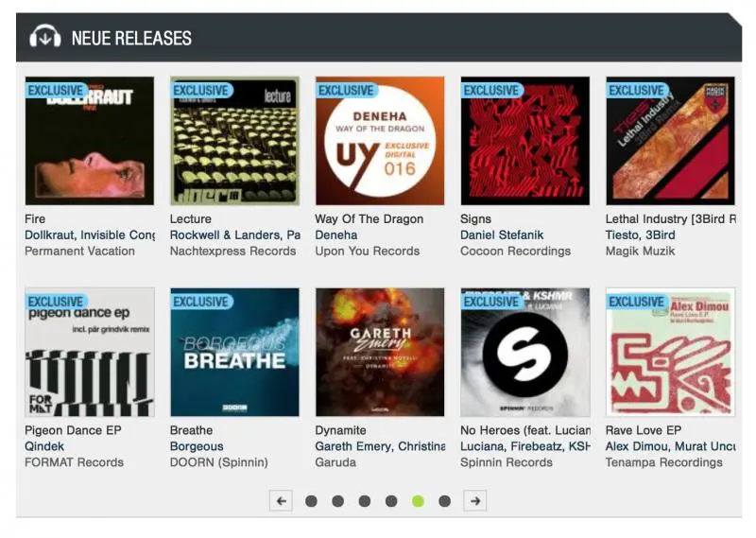Open the Fire album cover by Dollkraut
Viewport: 756px width, 538px height.
90,141
